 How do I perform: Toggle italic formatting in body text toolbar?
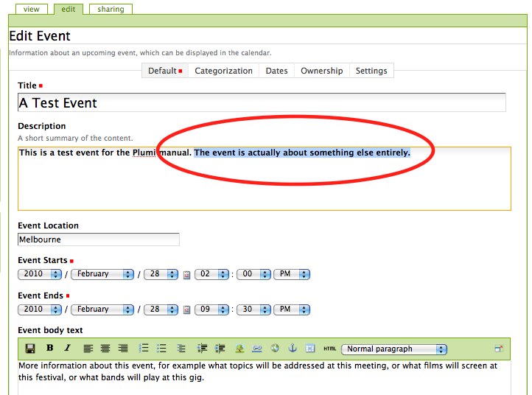tap(67, 349)
